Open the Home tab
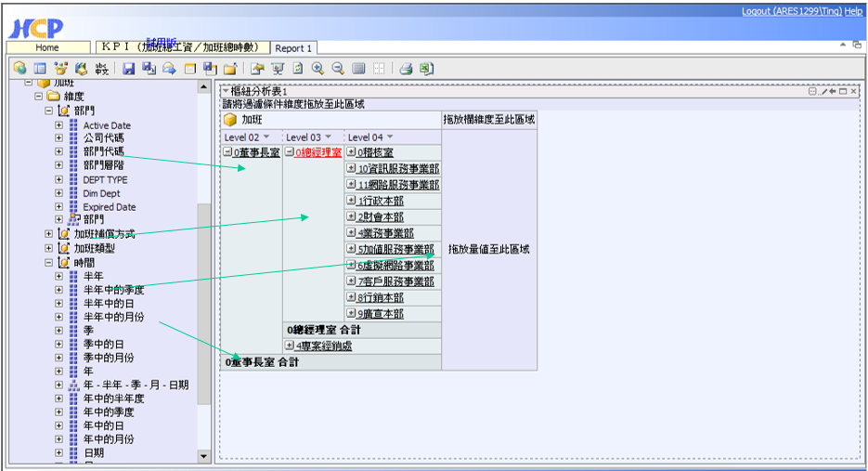Viewport: 868px width, 471px height. point(47,47)
